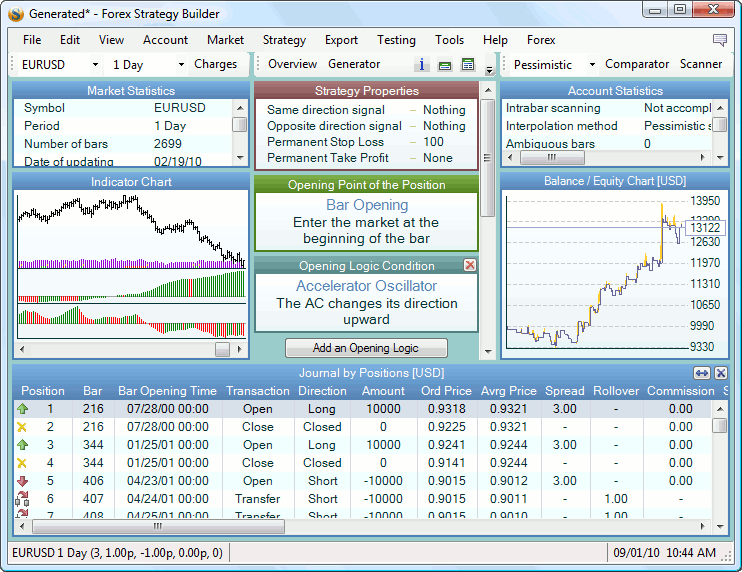
Task: Open the Pessimistic interpolation dropdown
Action: (591, 65)
